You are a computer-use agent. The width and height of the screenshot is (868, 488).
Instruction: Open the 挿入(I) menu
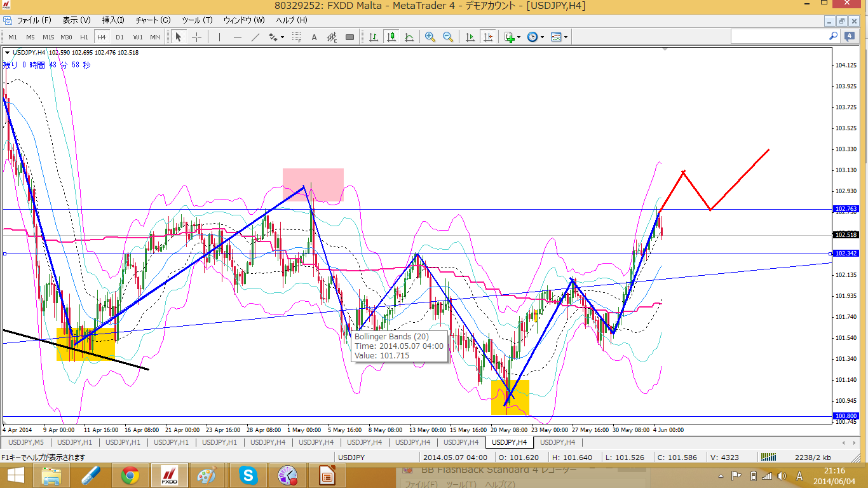(x=113, y=20)
